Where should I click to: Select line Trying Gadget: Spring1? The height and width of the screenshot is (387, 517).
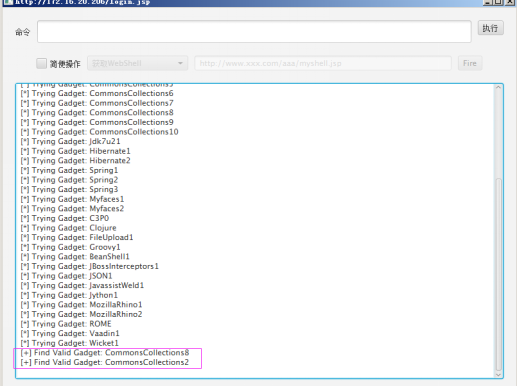coord(69,170)
